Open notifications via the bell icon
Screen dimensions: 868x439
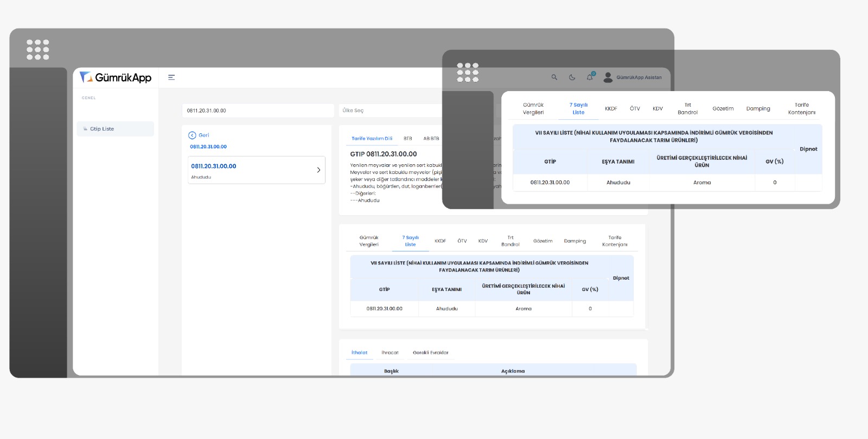pos(590,78)
